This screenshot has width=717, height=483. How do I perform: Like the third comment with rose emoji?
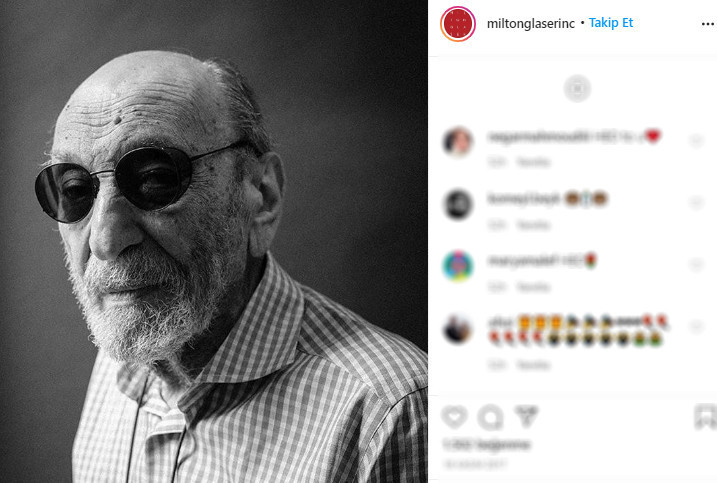[696, 266]
